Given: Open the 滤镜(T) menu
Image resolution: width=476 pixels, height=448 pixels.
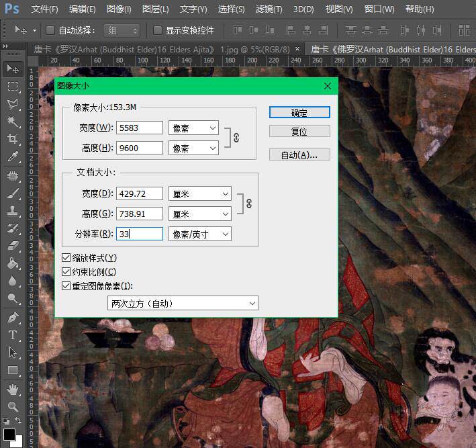Looking at the screenshot, I should 269,9.
